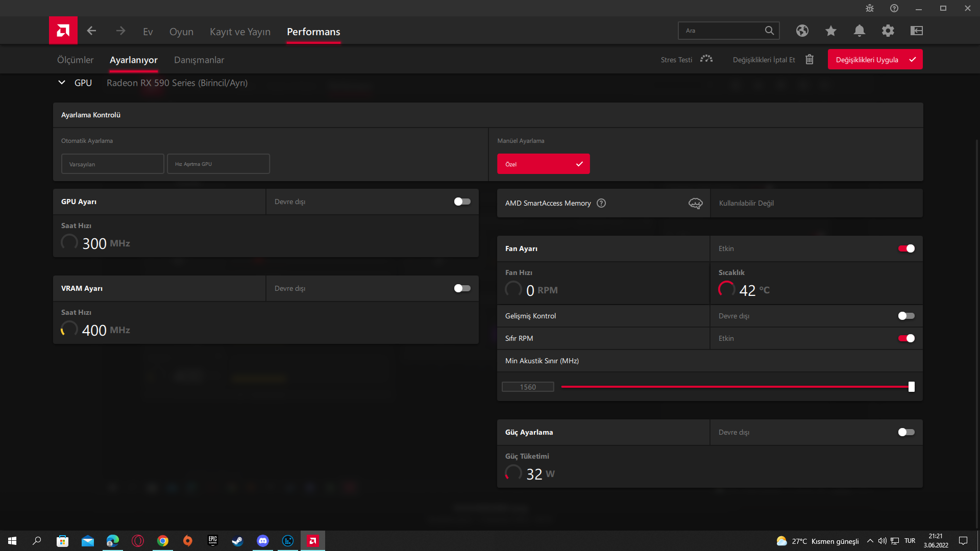
Task: Go back with the left arrow
Action: 91,31
